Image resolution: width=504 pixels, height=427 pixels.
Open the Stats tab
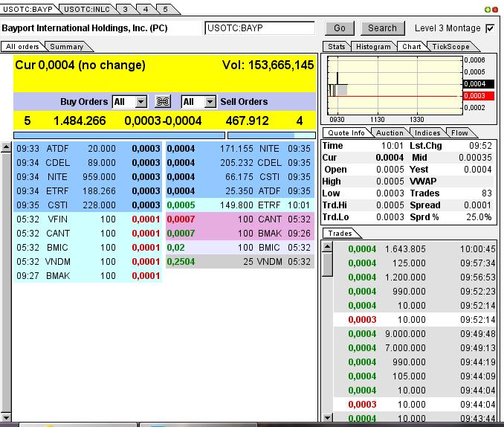[337, 47]
